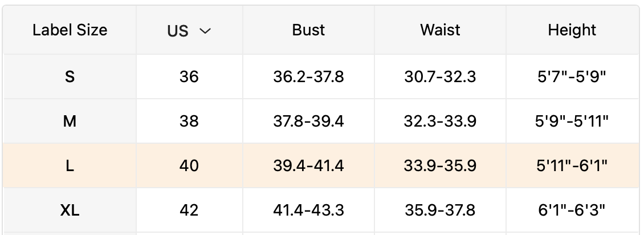The image size is (644, 235).
Task: Click height range 5'9"-5'11"
Action: pyautogui.click(x=572, y=121)
